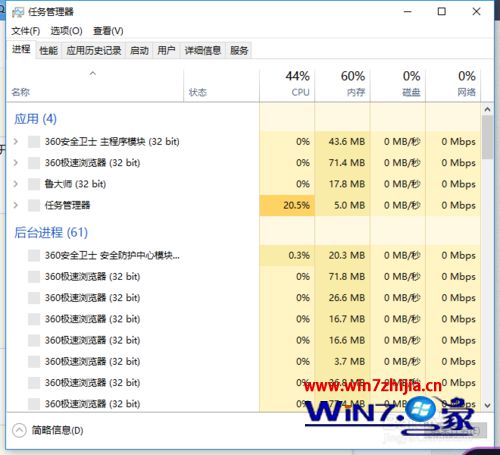Image resolution: width=500 pixels, height=455 pixels.
Task: Switch to the 应用历史记录 tab
Action: [94, 50]
